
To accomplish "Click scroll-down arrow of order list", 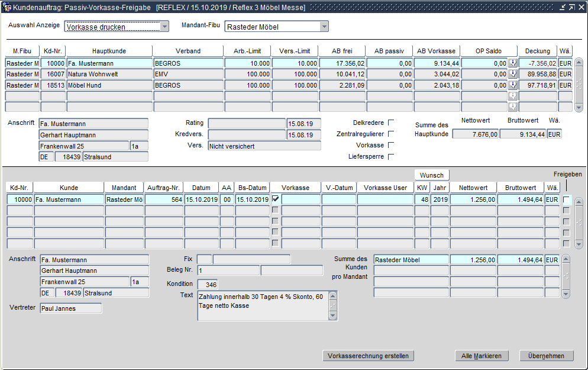I will coord(578,244).
